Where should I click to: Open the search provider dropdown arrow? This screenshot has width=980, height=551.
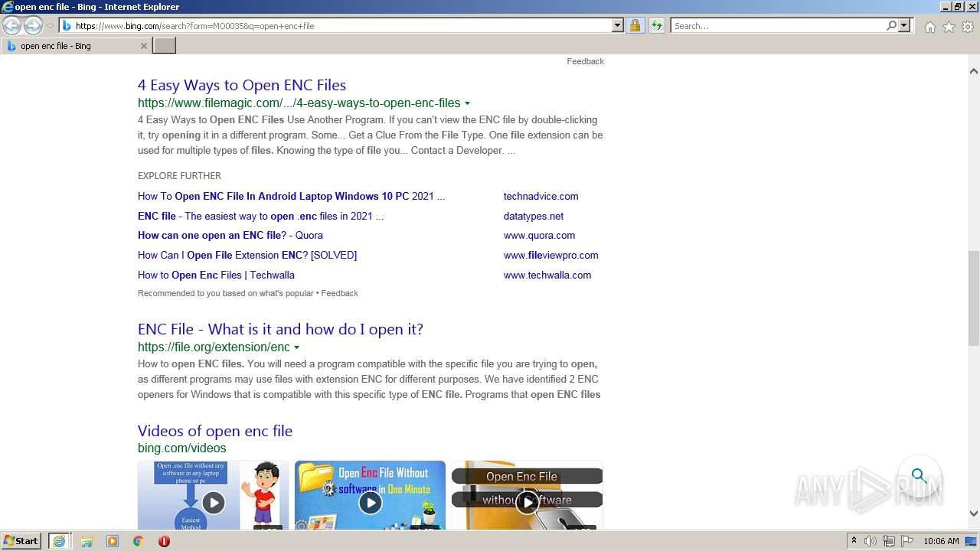point(904,26)
